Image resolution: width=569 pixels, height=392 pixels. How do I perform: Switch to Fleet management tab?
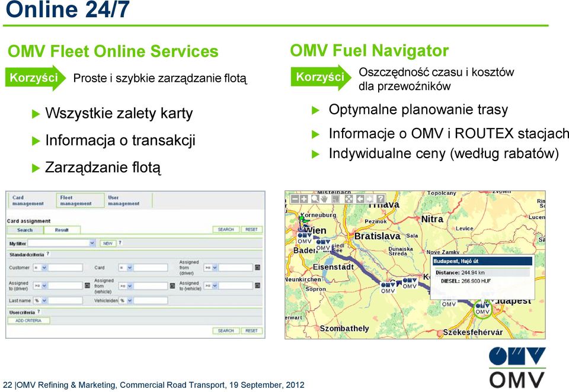[80, 201]
